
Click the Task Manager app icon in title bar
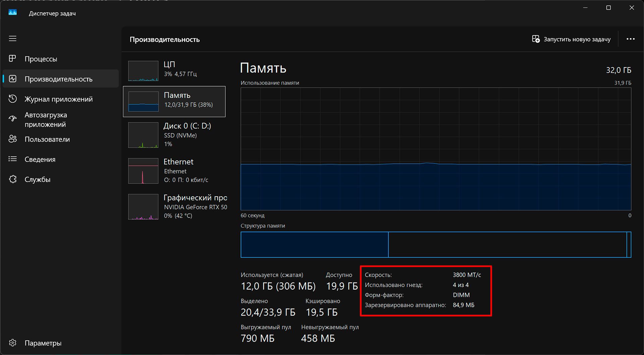(x=13, y=13)
